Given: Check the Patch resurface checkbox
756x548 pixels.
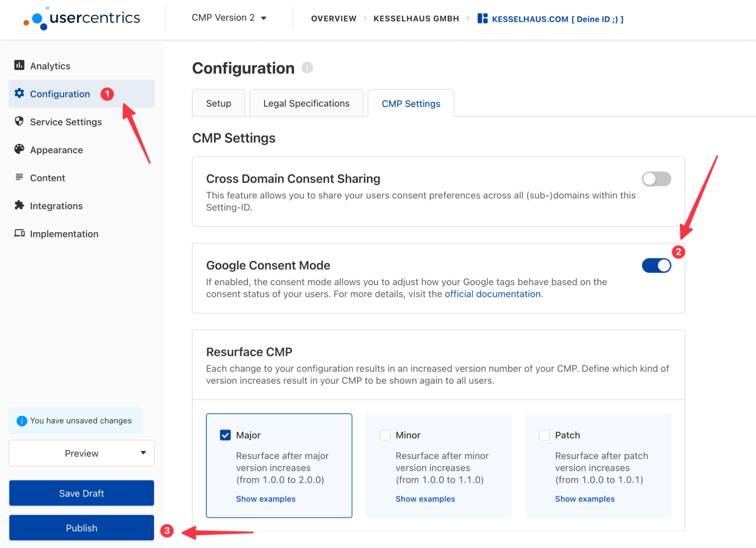Looking at the screenshot, I should pyautogui.click(x=544, y=435).
